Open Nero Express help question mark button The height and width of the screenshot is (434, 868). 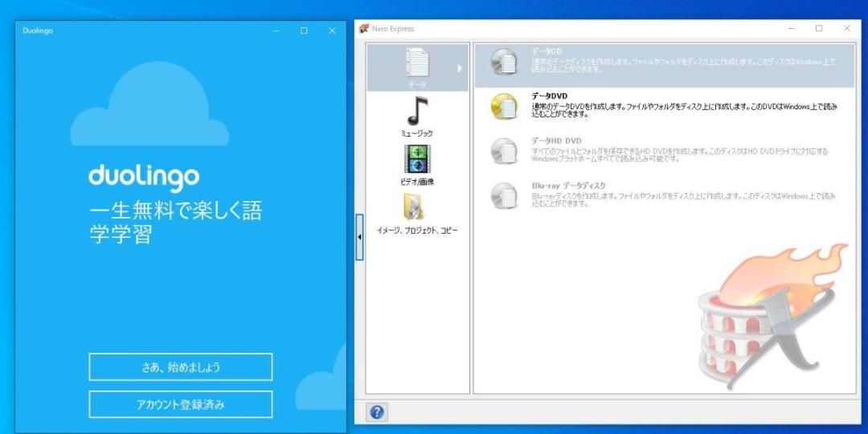click(377, 412)
